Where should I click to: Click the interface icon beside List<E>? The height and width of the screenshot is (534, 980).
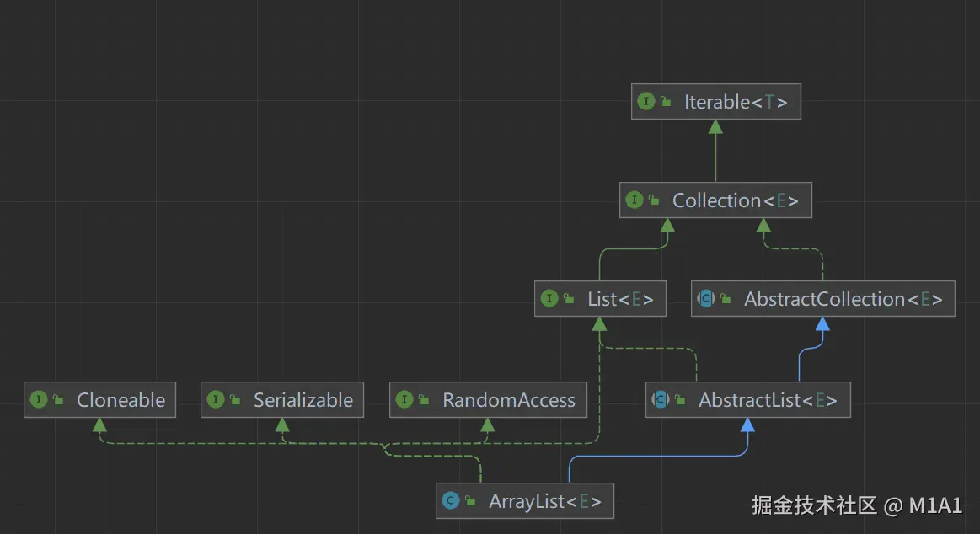549,299
